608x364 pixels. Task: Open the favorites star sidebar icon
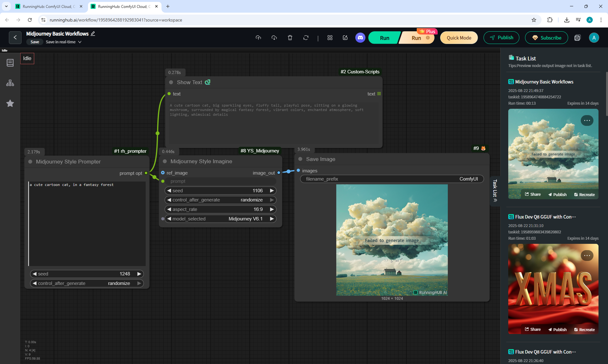click(10, 103)
